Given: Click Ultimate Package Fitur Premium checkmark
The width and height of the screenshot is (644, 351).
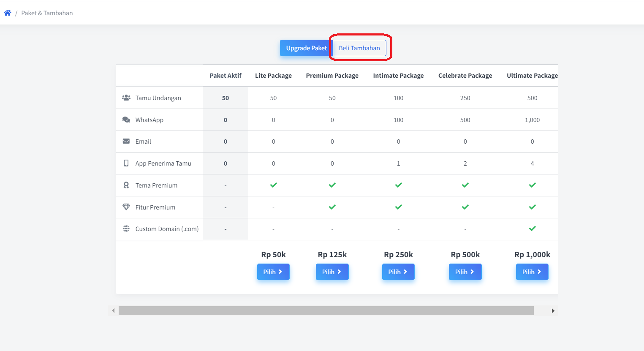Looking at the screenshot, I should (x=533, y=207).
